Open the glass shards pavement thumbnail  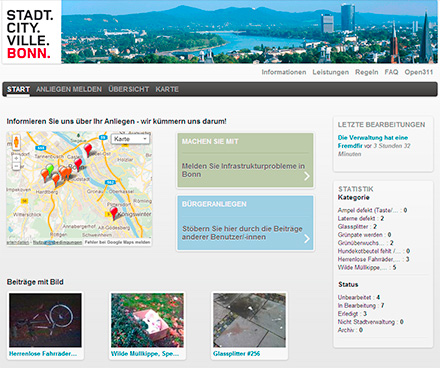click(x=249, y=320)
